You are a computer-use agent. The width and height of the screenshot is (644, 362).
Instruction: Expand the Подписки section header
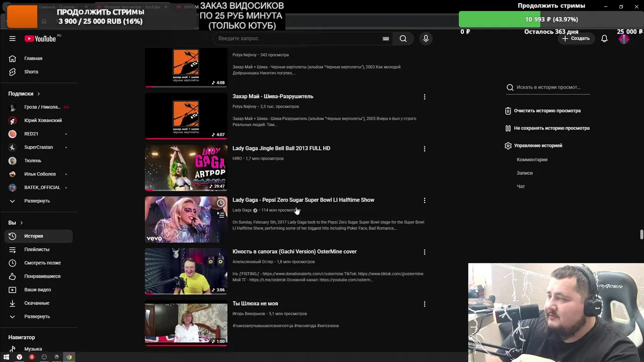coord(24,94)
